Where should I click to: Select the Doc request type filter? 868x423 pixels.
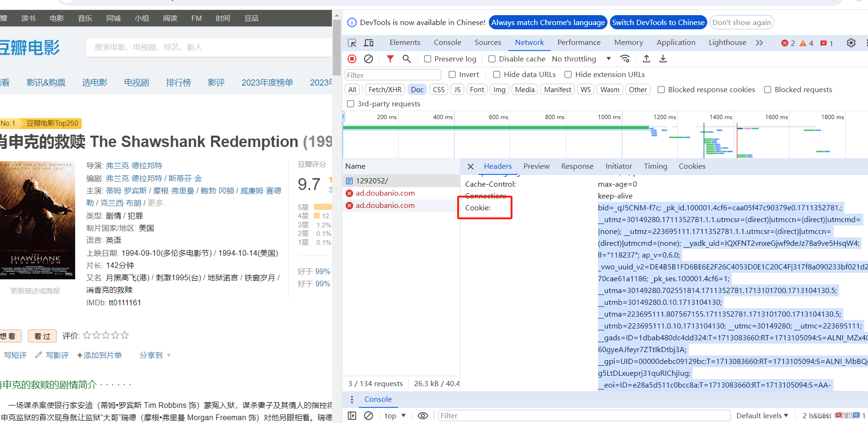click(x=417, y=89)
